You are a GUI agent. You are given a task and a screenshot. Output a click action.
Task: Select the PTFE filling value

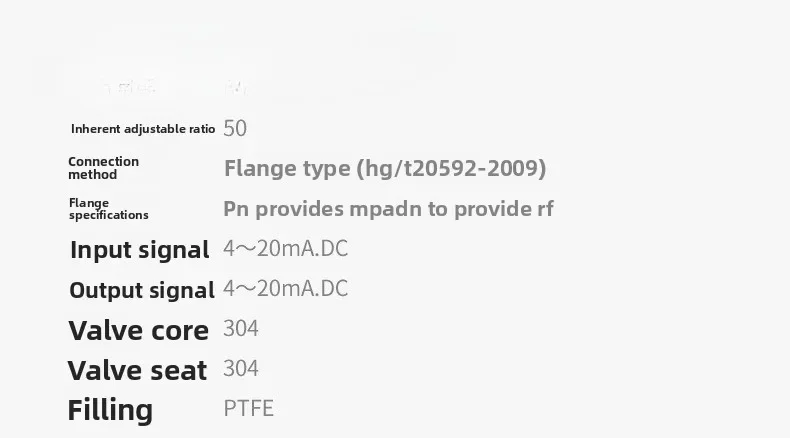(248, 409)
